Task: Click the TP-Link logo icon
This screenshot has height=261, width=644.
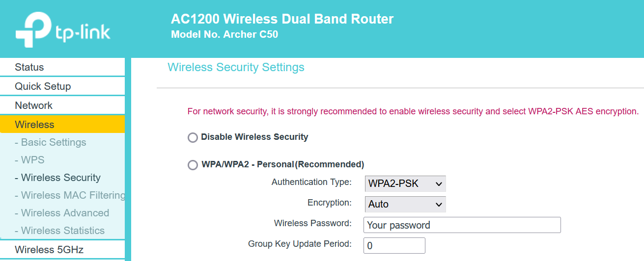Action: coord(33,29)
